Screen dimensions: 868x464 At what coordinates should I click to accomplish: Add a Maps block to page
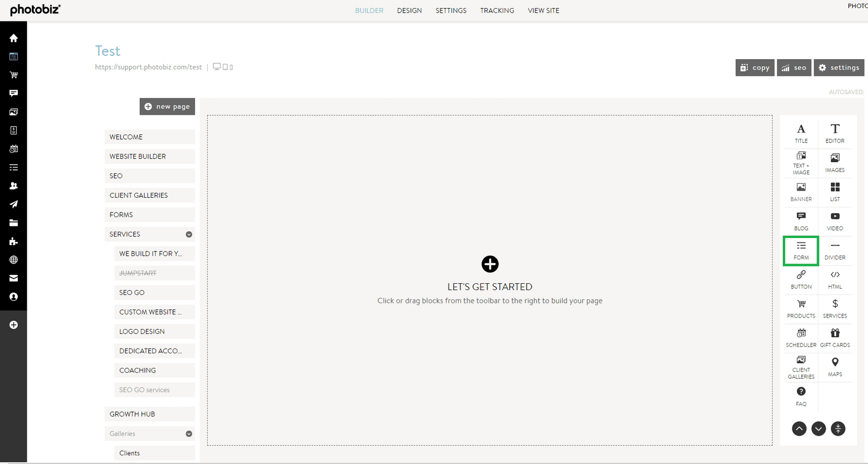tap(834, 367)
